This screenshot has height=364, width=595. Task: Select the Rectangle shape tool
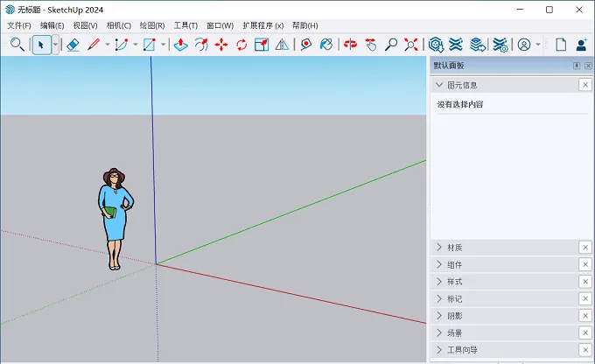(149, 45)
